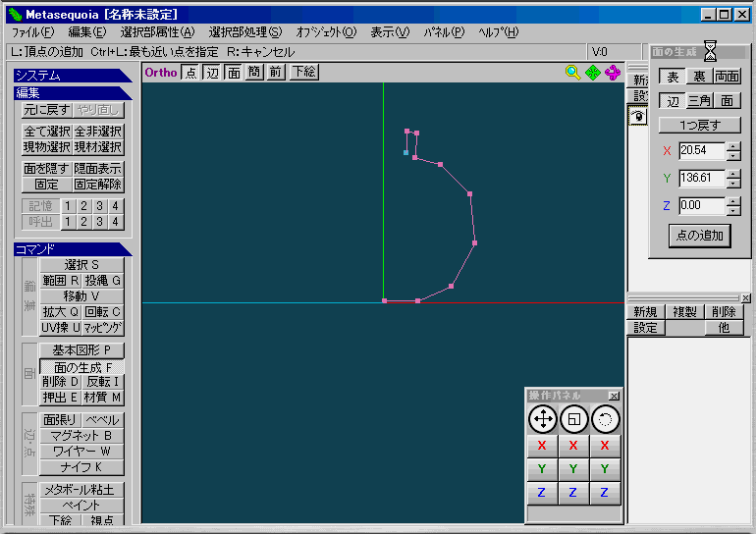The image size is (756, 535).
Task: Select the move icon in 操作パネル
Action: point(543,419)
